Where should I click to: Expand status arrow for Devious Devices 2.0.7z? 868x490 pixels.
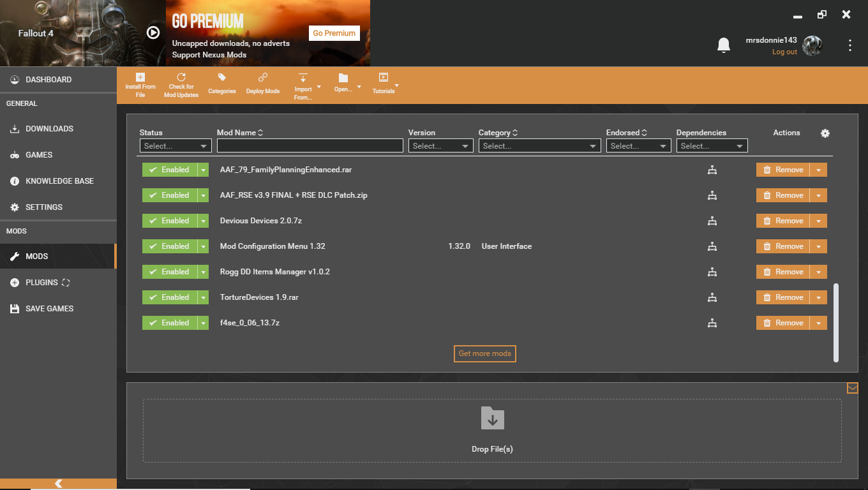coord(203,221)
